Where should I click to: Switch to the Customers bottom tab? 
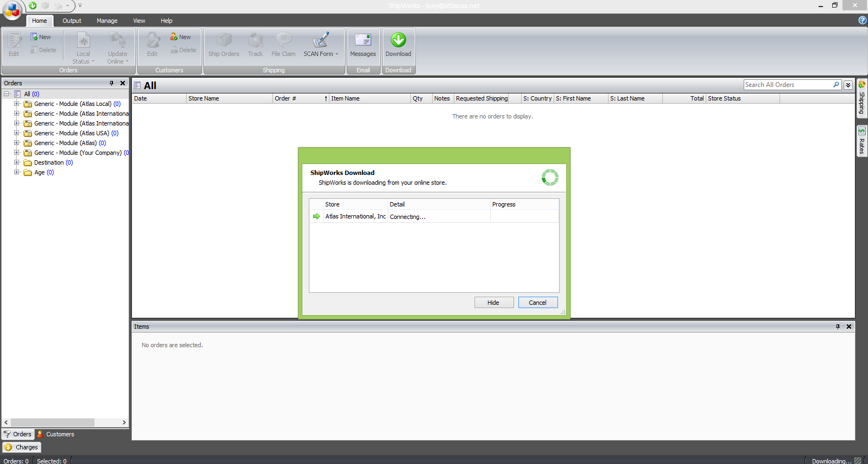55,434
